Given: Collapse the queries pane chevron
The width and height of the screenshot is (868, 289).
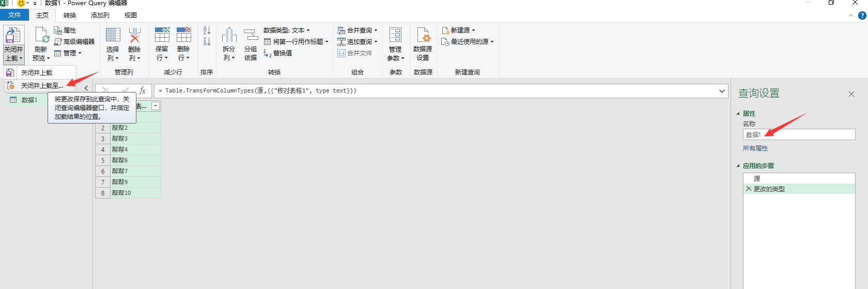Looking at the screenshot, I should 86,88.
